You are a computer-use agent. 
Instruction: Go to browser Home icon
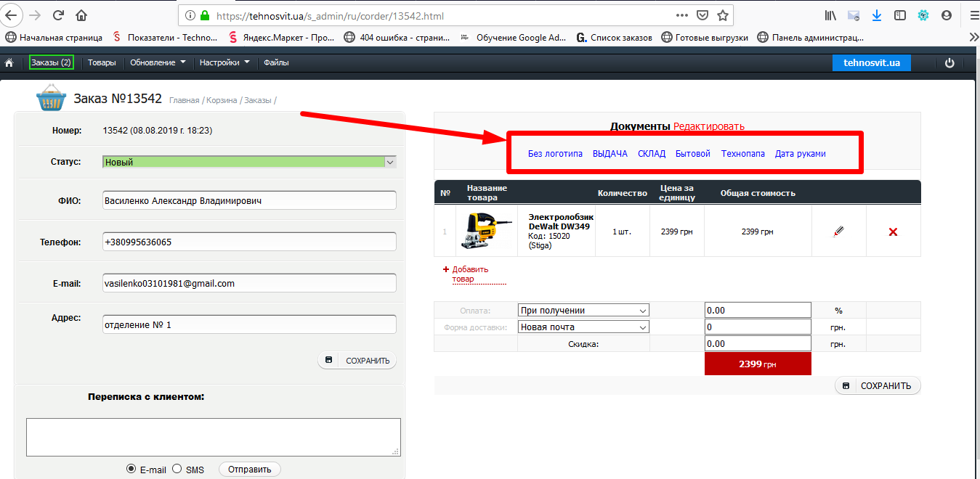pyautogui.click(x=81, y=15)
